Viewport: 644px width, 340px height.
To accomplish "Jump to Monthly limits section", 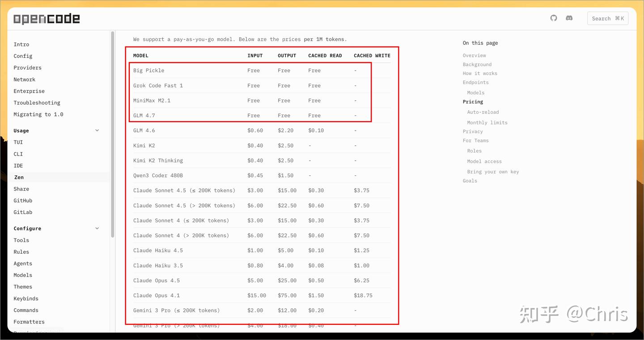I will 487,123.
